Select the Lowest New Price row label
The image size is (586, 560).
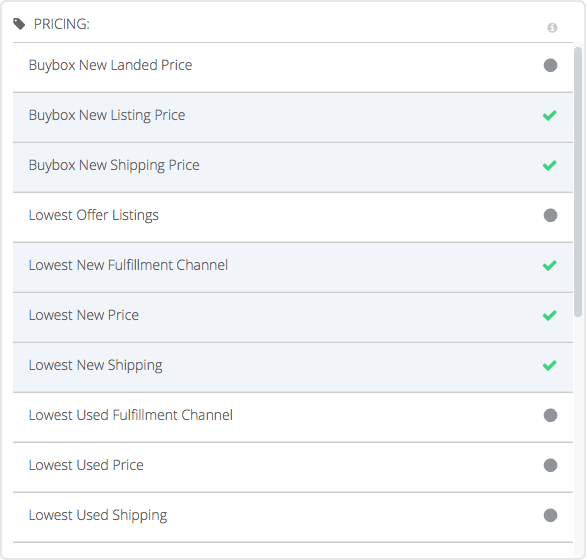point(83,315)
